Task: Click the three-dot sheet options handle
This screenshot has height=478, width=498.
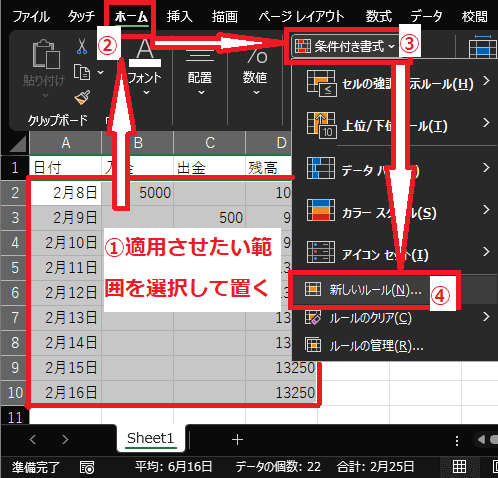Action: [x=457, y=441]
